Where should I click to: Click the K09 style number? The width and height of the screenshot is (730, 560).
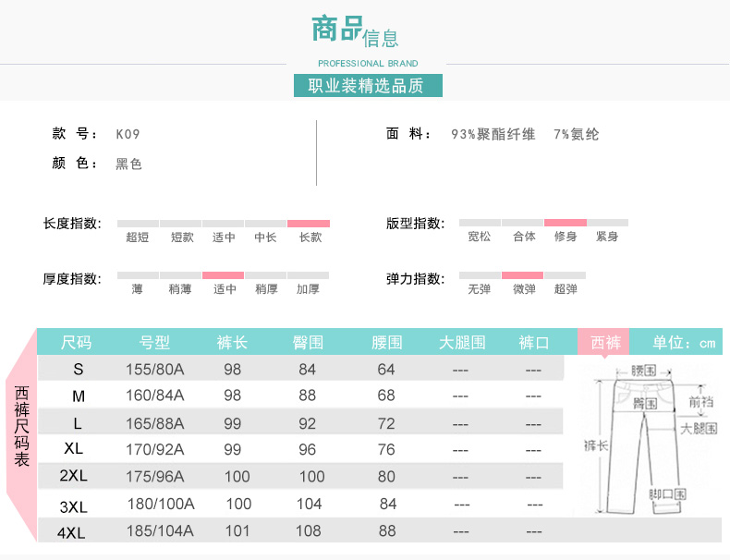[x=128, y=134]
